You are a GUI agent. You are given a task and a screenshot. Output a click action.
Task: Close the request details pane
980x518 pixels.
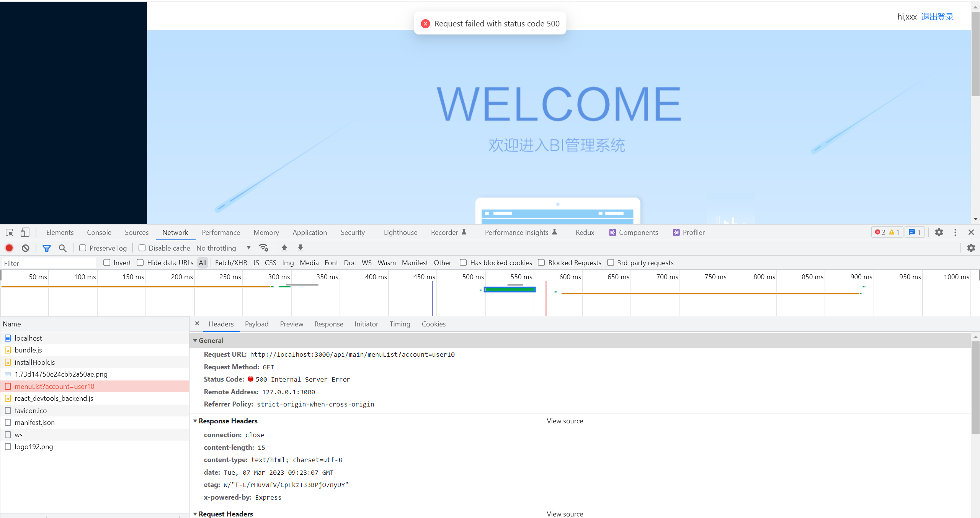(197, 323)
